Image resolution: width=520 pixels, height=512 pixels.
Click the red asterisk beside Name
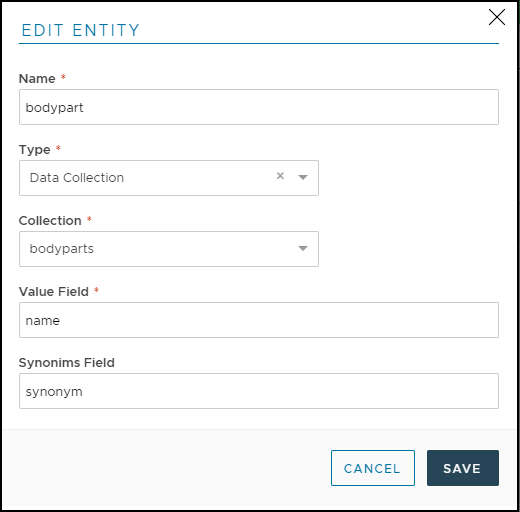point(63,77)
